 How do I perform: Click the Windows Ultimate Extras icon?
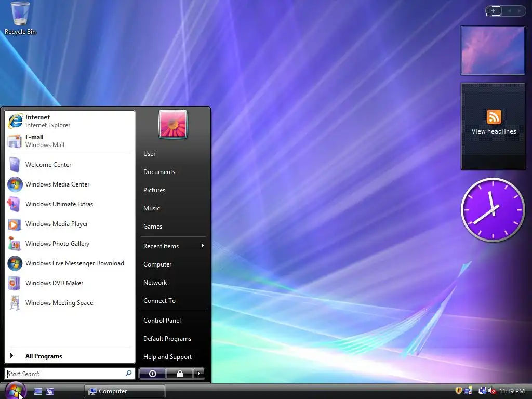pyautogui.click(x=14, y=204)
